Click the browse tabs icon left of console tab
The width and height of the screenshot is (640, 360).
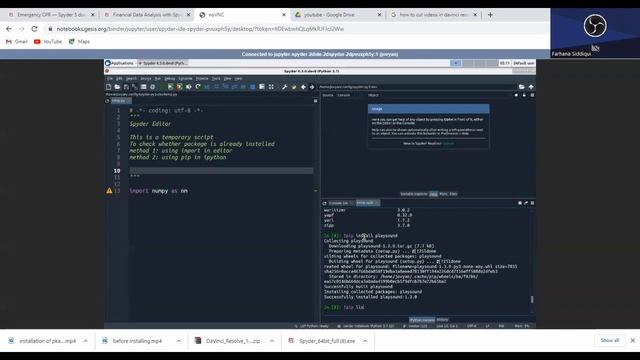[324, 203]
